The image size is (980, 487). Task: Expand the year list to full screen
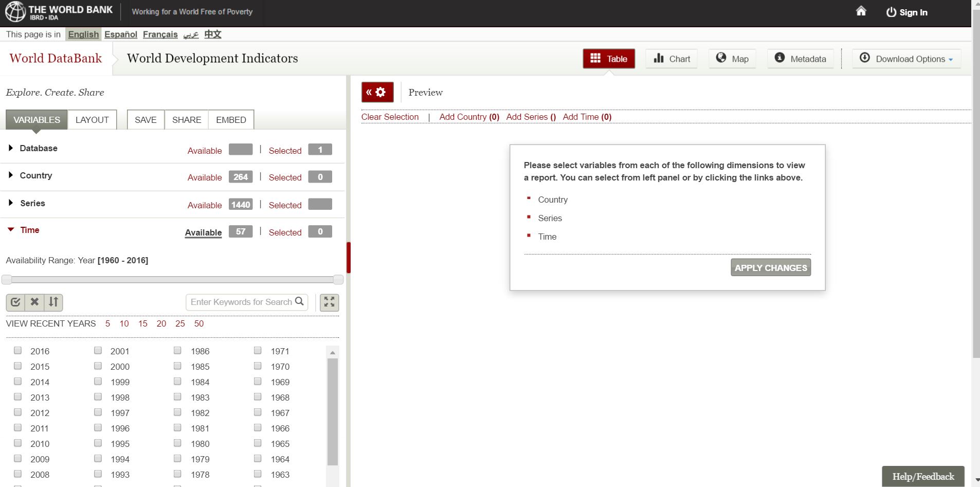(x=329, y=302)
